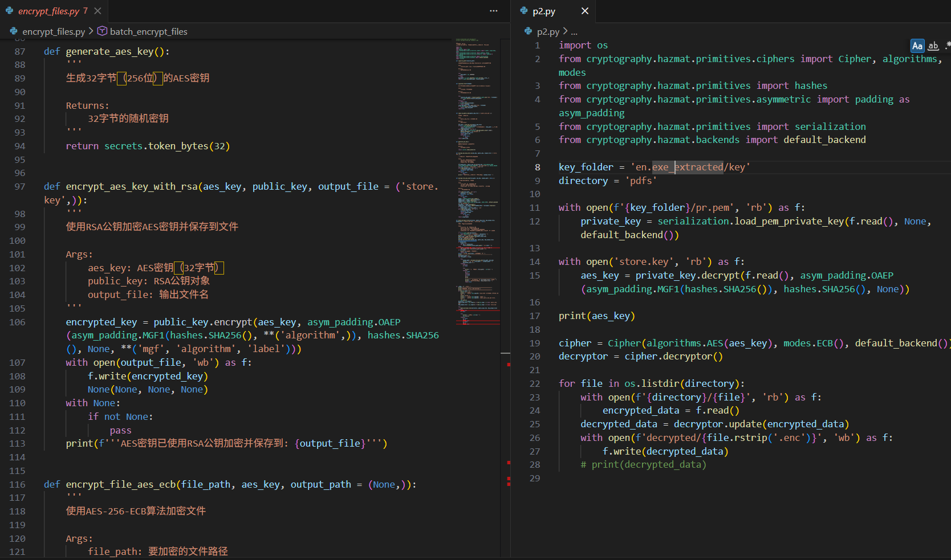Close the encrypt_files.py tab

pos(98,11)
